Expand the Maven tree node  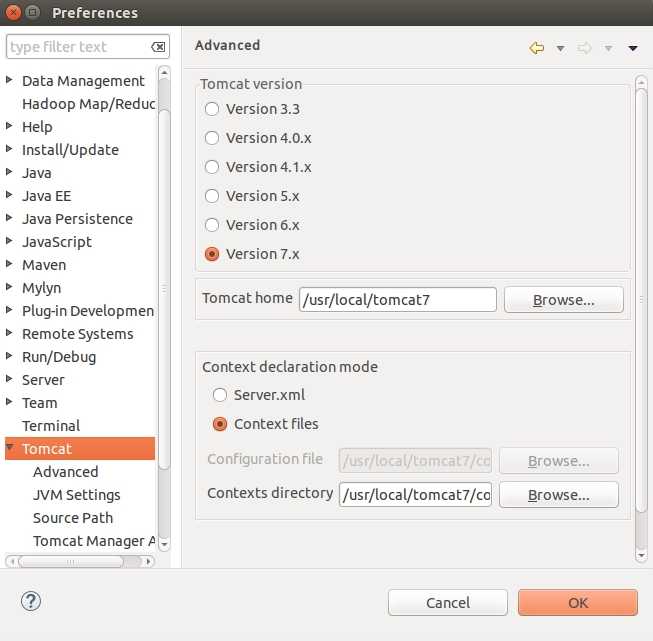point(9,263)
